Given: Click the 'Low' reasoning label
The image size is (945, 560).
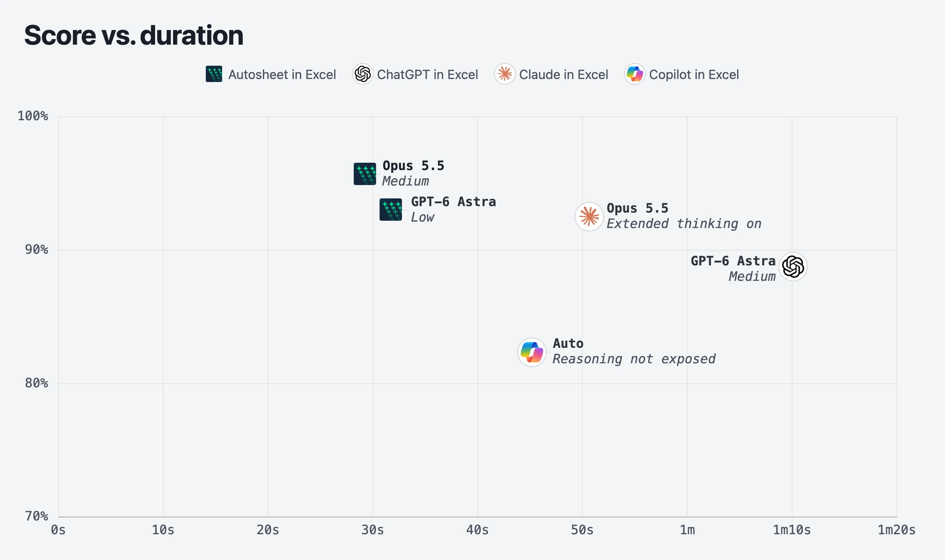Looking at the screenshot, I should tap(422, 217).
